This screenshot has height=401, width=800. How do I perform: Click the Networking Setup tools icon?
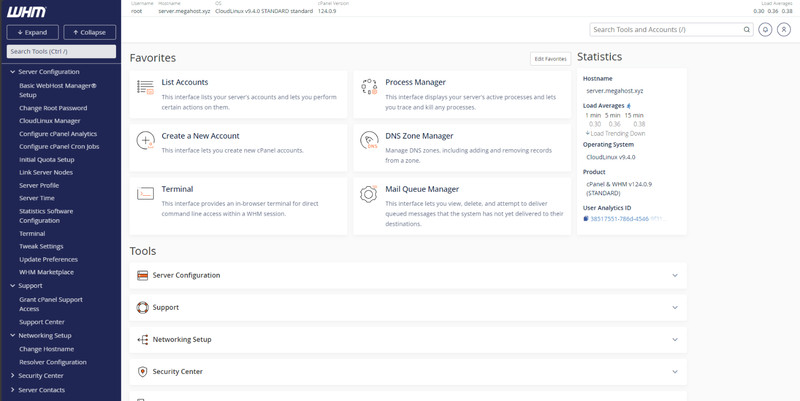click(x=142, y=340)
